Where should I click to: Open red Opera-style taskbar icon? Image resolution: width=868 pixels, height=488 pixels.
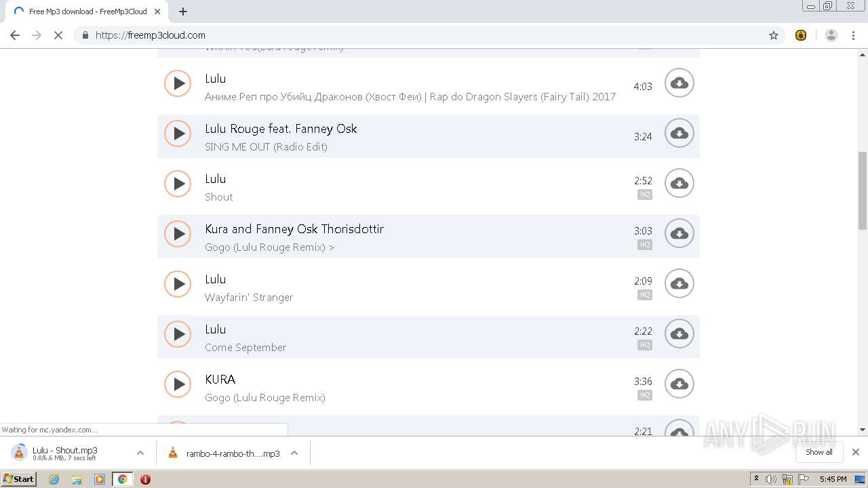(x=145, y=479)
